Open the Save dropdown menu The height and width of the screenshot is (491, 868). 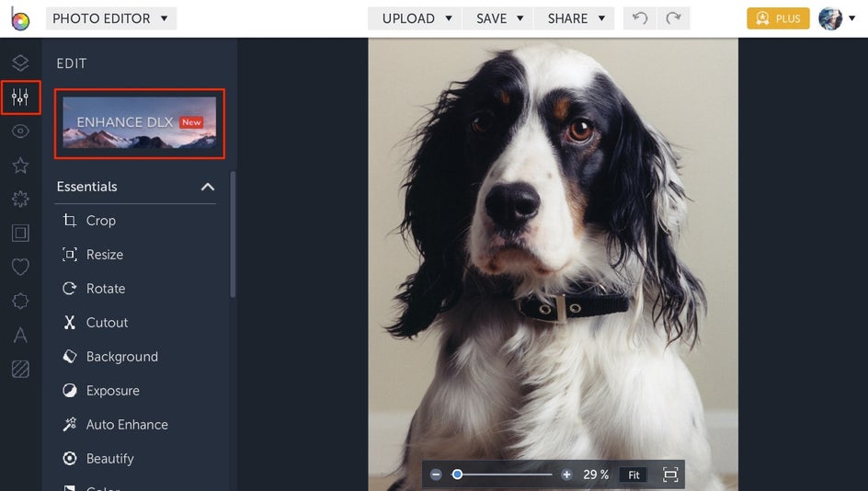tap(497, 18)
